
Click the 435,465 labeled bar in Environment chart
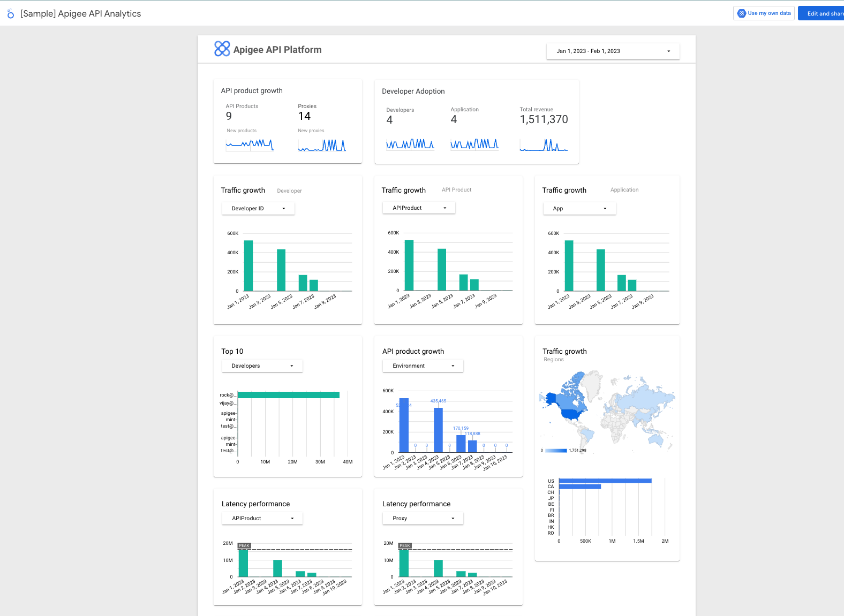tap(438, 430)
